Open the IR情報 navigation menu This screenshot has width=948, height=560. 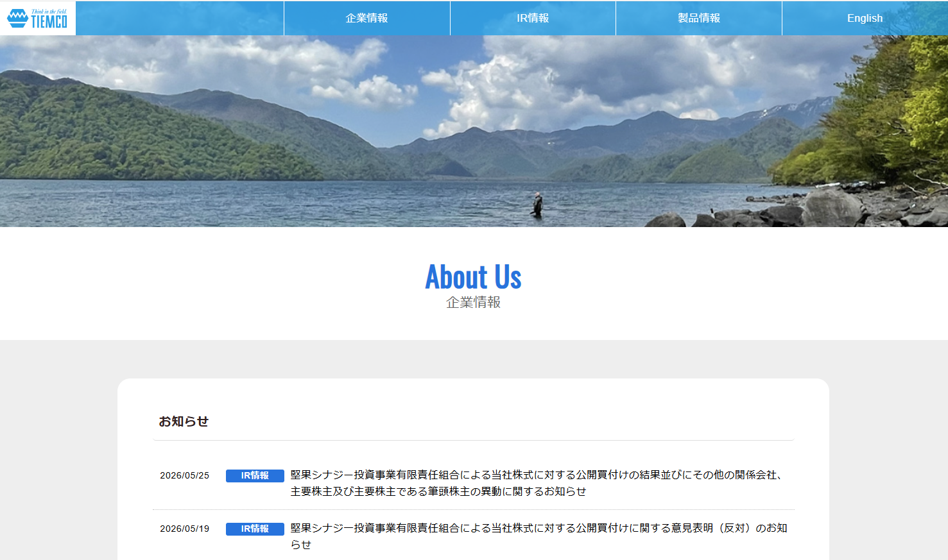click(x=533, y=18)
